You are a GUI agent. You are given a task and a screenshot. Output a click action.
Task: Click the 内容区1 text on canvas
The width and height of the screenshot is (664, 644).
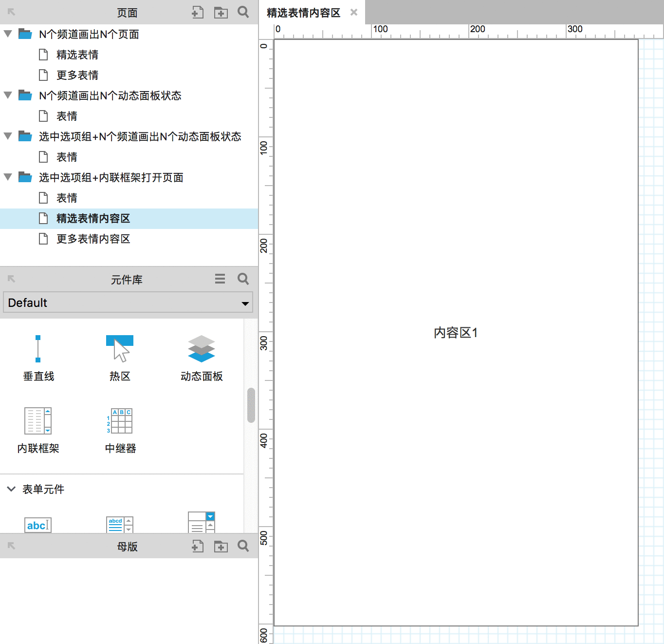click(456, 333)
